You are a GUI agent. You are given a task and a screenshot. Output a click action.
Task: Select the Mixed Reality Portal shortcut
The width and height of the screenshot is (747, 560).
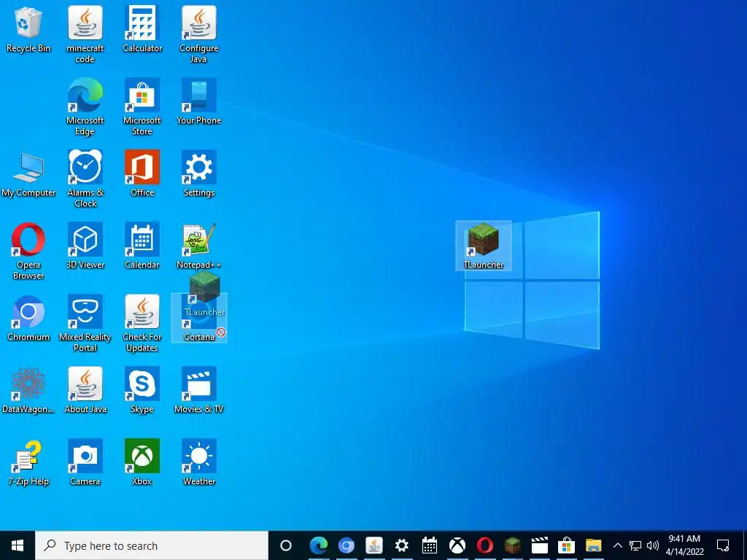point(85,324)
